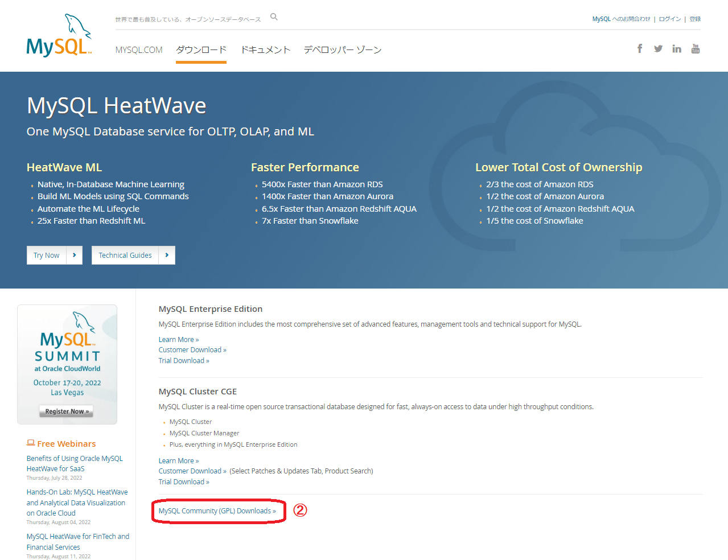Click '6.5x Faster than Amazon Redshift AQUA' text
Image resolution: width=728 pixels, height=560 pixels.
point(339,209)
